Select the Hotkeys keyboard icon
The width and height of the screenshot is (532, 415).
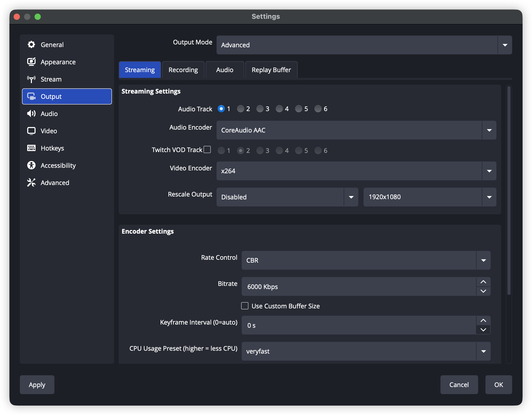coord(31,148)
